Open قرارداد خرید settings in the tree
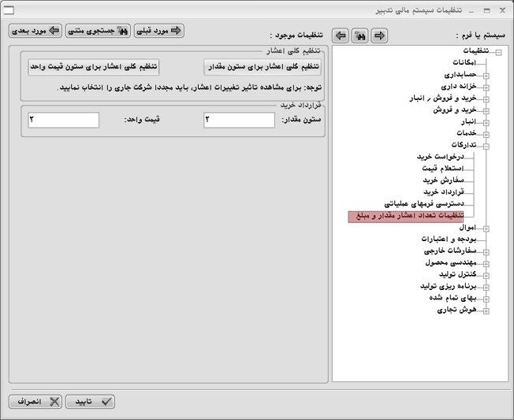The width and height of the screenshot is (514, 420). pos(441,191)
